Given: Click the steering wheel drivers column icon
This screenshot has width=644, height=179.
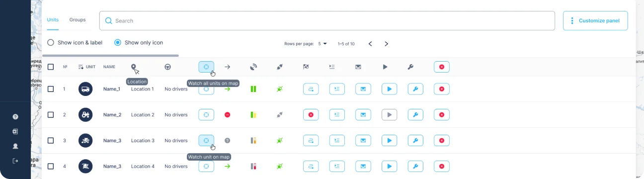Looking at the screenshot, I should click(x=168, y=67).
